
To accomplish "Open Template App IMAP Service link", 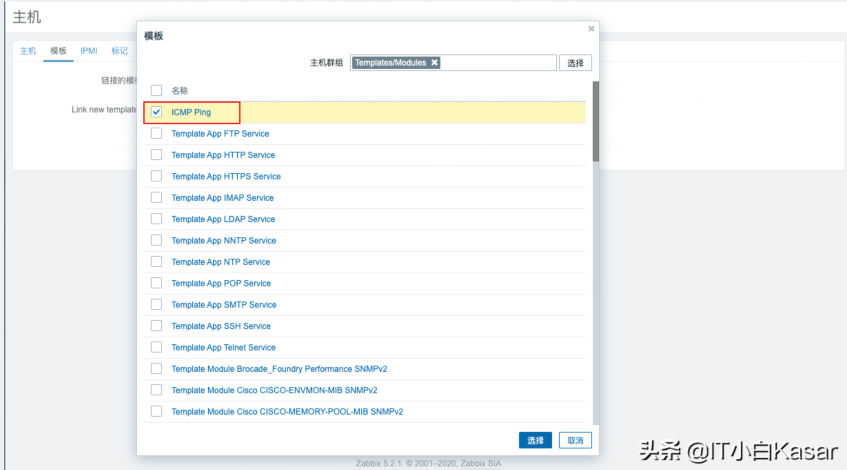I will (x=223, y=198).
